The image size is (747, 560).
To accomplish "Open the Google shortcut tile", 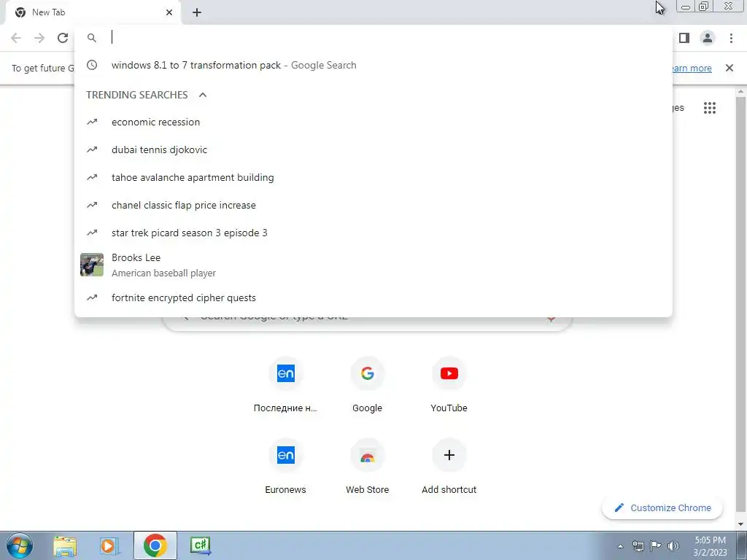I will pyautogui.click(x=368, y=385).
